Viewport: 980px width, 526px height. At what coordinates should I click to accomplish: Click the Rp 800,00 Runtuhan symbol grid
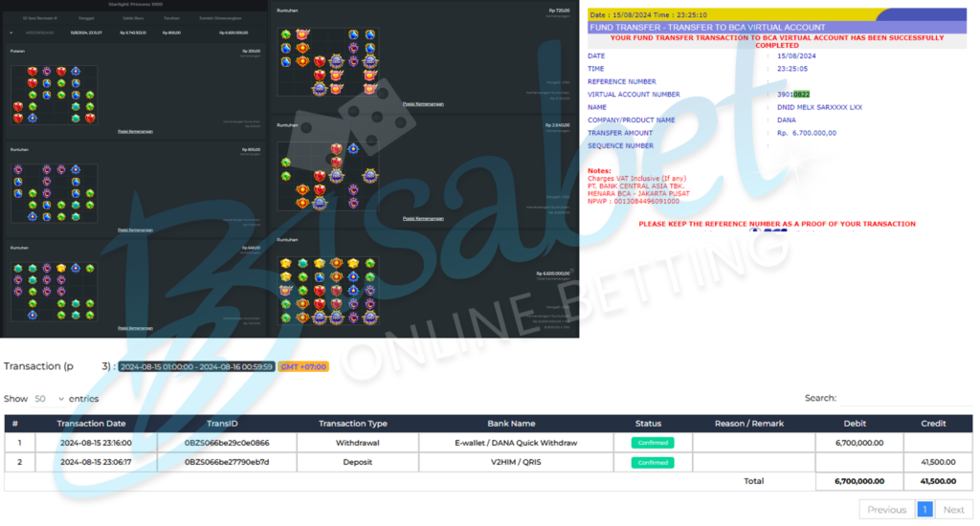tap(55, 193)
